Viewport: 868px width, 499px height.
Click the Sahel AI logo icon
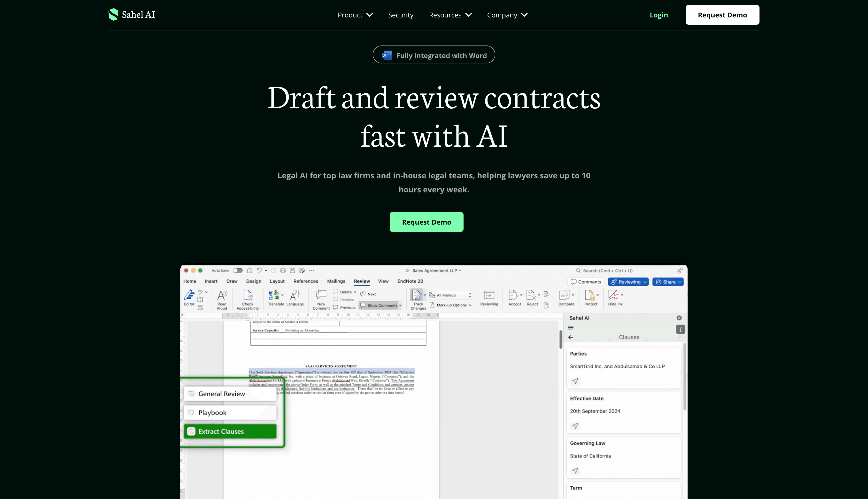pos(114,15)
